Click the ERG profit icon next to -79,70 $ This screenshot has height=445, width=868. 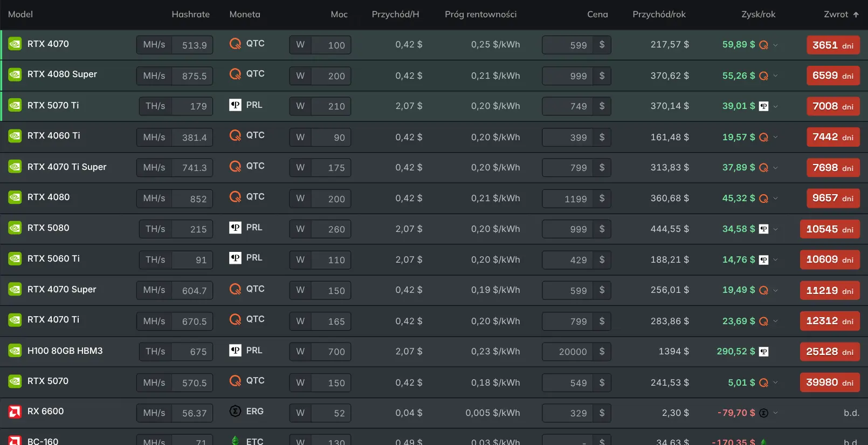pyautogui.click(x=763, y=413)
